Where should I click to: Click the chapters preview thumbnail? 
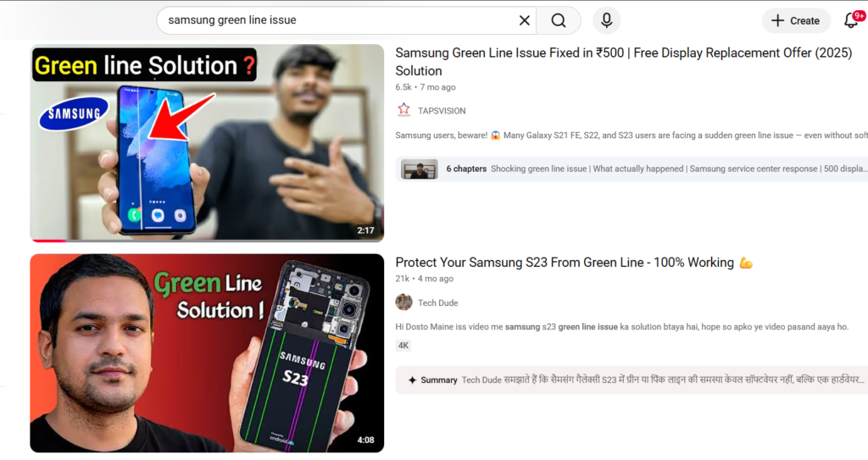[419, 169]
